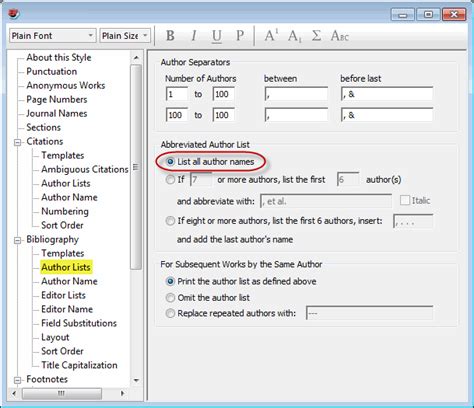Select 'If eight or more authors' radio option
Image resolution: width=474 pixels, height=408 pixels.
click(x=170, y=221)
